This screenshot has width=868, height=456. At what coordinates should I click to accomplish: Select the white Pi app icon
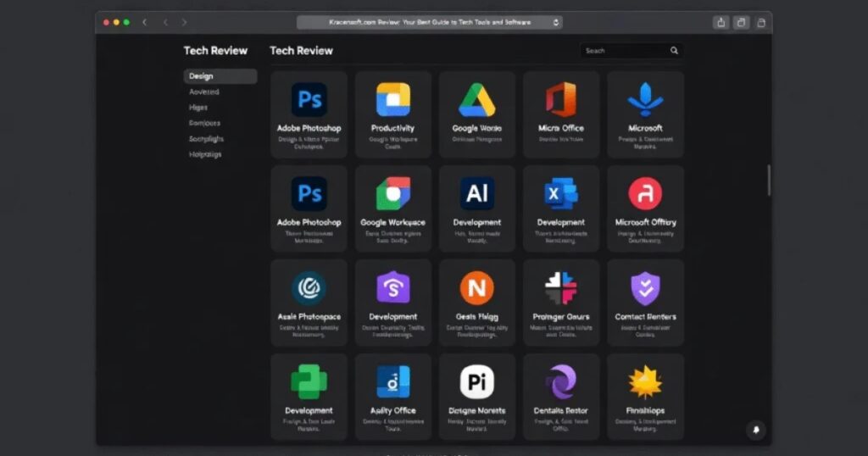coord(477,382)
